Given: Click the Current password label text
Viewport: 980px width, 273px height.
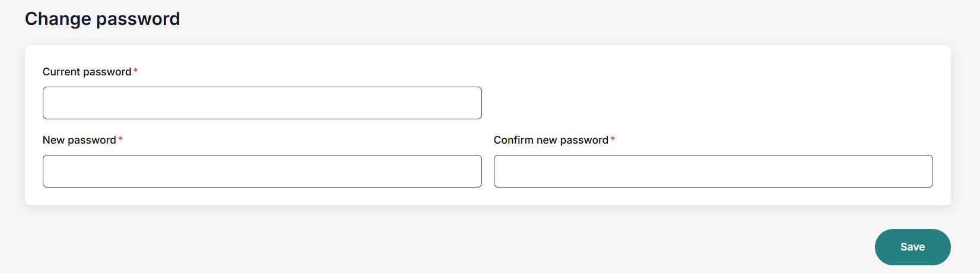Looking at the screenshot, I should click(87, 72).
